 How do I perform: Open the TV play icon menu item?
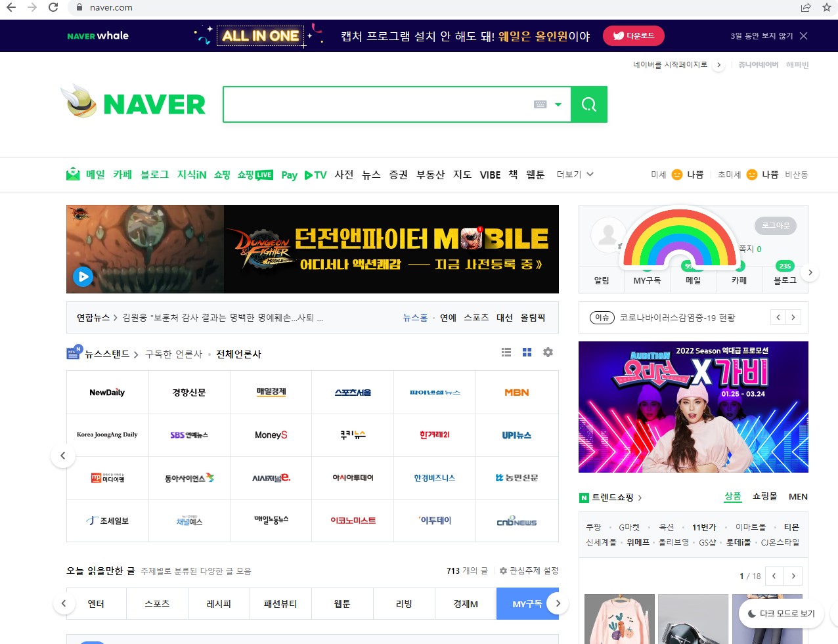pyautogui.click(x=315, y=175)
